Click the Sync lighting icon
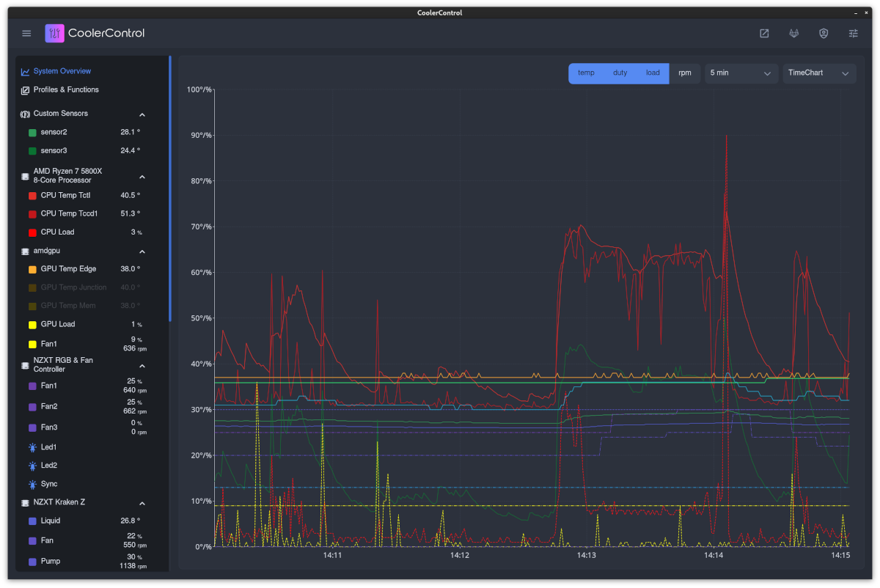Image resolution: width=880 pixels, height=588 pixels. tap(32, 484)
